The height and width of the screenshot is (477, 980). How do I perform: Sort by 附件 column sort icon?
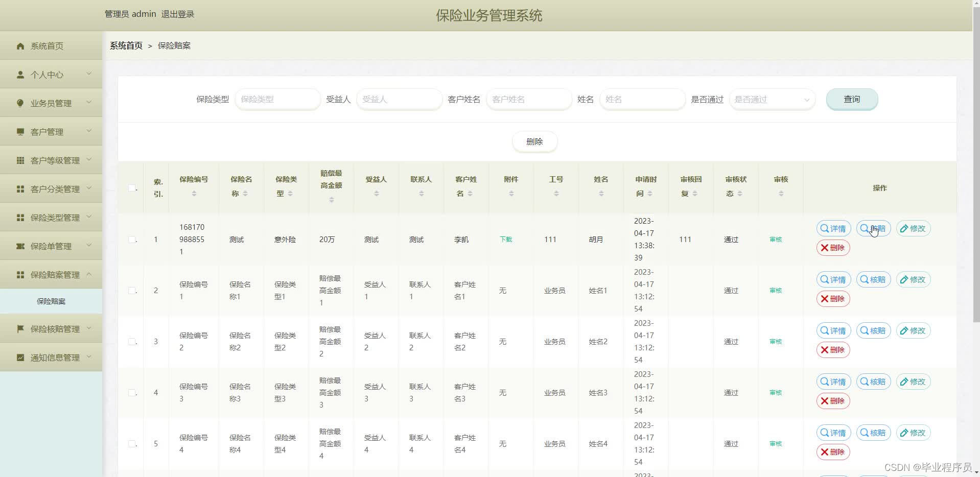click(x=511, y=194)
